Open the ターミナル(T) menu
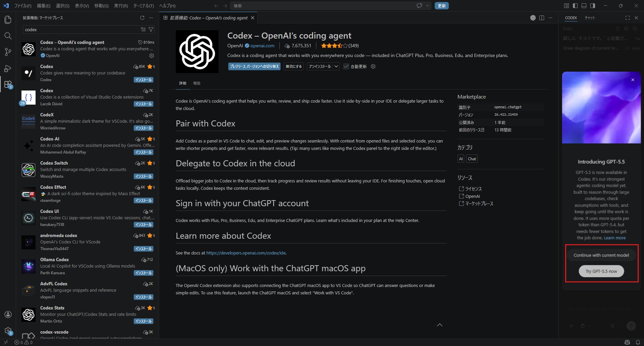Image resolution: width=644 pixels, height=346 pixels. (x=143, y=6)
